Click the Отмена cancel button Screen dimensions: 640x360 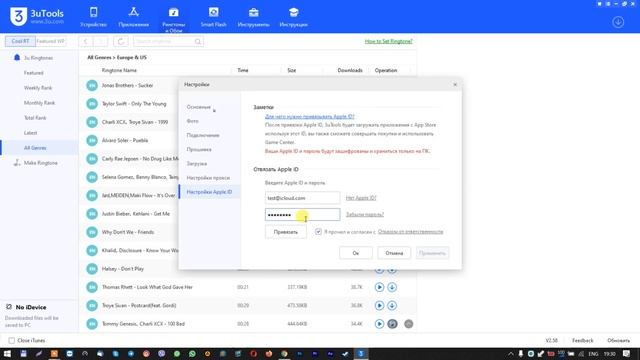pos(394,253)
